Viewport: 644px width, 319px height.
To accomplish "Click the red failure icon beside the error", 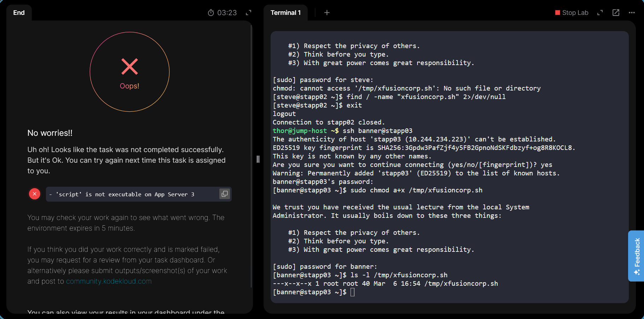I will click(x=35, y=194).
